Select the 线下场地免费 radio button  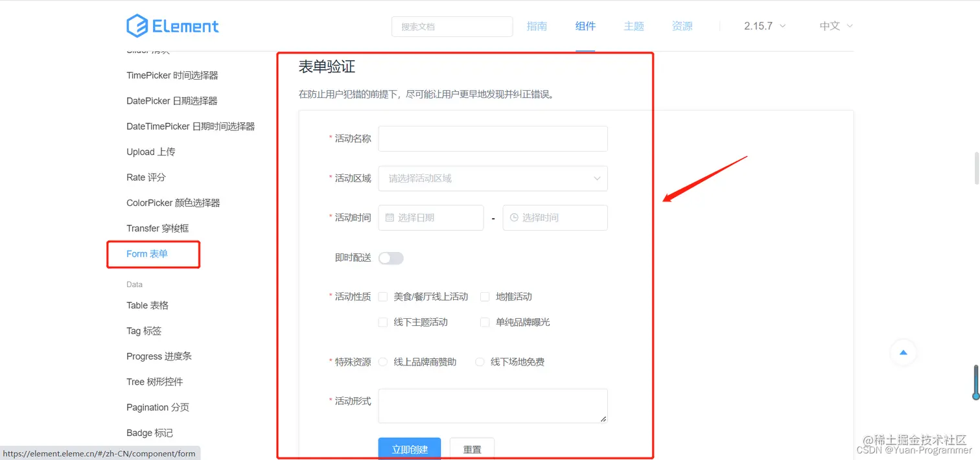point(479,362)
